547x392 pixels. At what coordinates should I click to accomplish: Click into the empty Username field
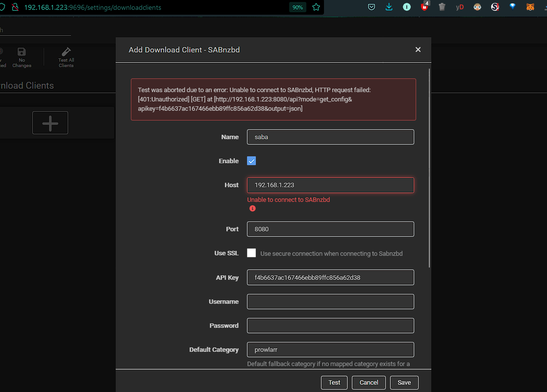330,302
